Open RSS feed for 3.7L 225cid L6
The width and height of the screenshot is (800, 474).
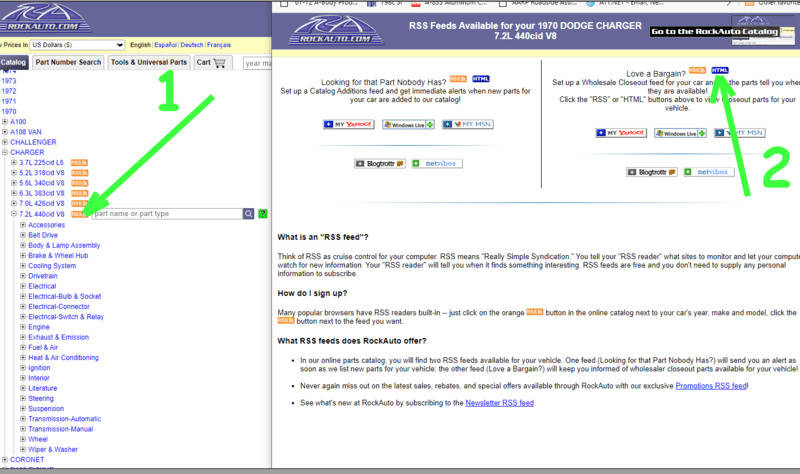pos(79,163)
